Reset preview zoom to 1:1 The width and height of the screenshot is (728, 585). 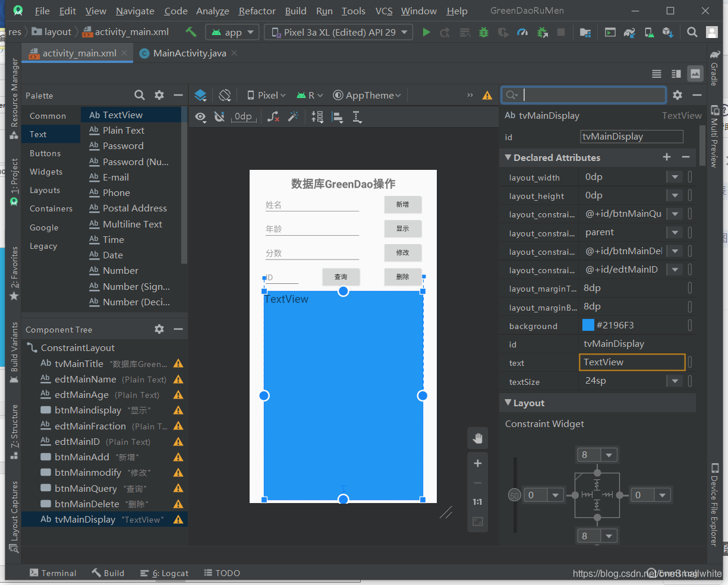click(x=478, y=502)
